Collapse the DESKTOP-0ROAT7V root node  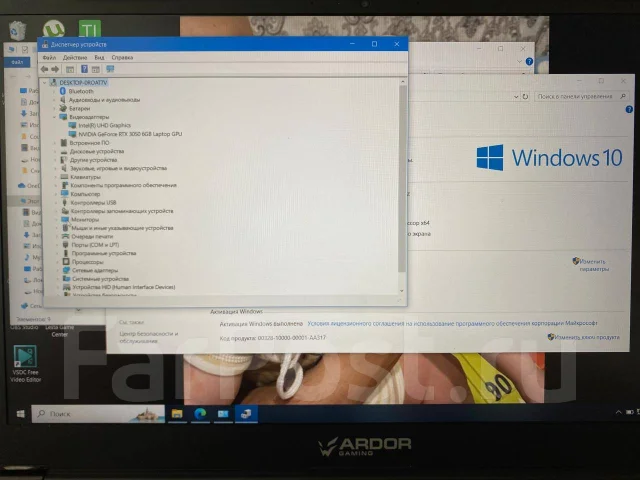(45, 82)
